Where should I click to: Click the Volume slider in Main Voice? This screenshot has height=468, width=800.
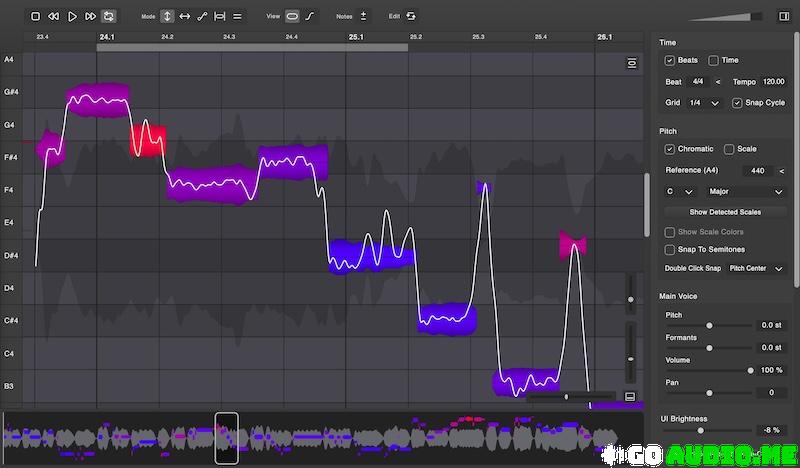point(710,370)
